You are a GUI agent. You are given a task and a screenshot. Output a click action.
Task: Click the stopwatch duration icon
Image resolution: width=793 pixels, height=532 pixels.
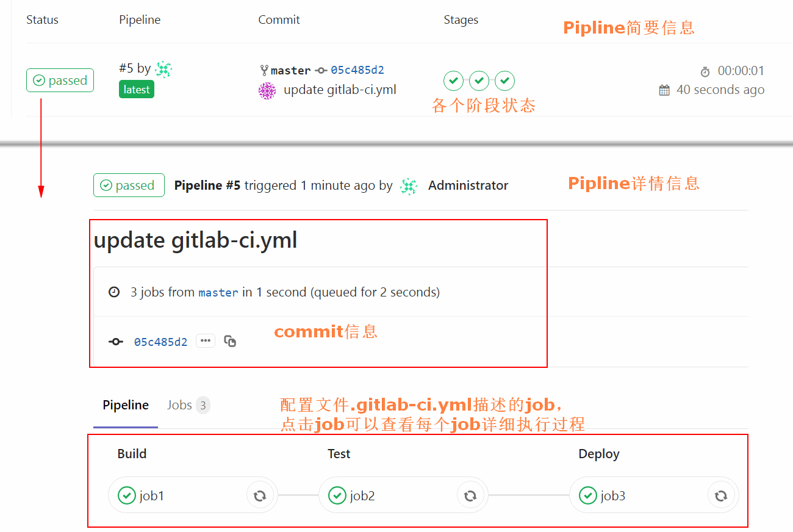point(705,72)
